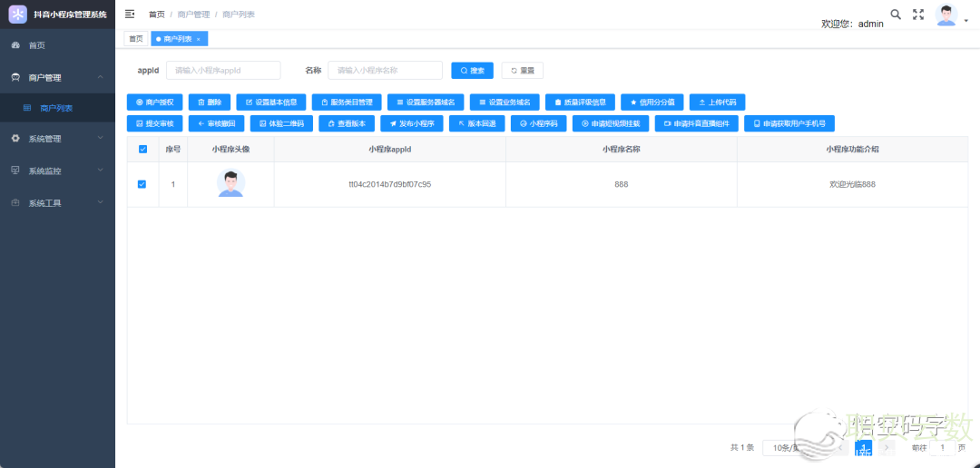The width and height of the screenshot is (980, 468).
Task: Click the app logo in sidebar header
Action: [x=18, y=15]
